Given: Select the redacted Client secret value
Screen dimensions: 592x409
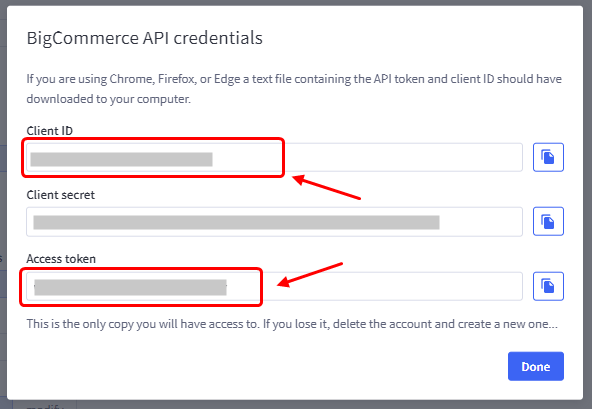Looking at the screenshot, I should [x=236, y=222].
